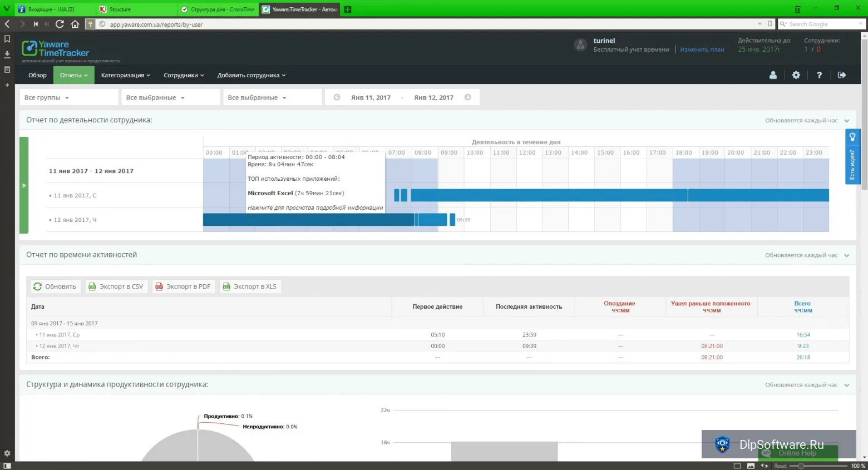This screenshot has width=868, height=470.
Task: Open the user profile icon in navbar
Action: [x=773, y=75]
